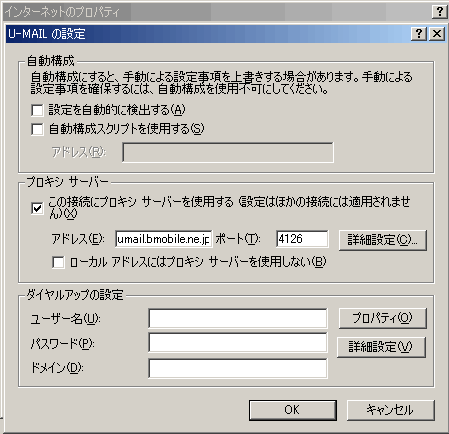Click the インターネットのプロパティ background title bar
This screenshot has height=434, width=449.
(217, 12)
